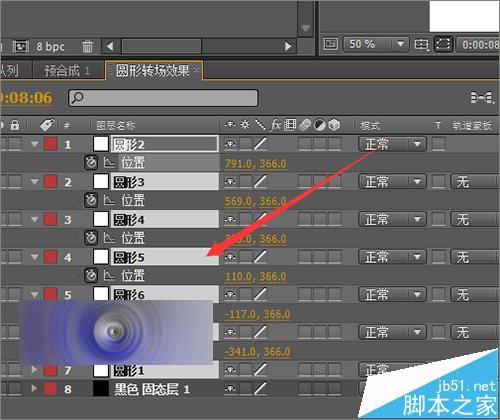Open the 8 bpc color depth setting
Image resolution: width=500 pixels, height=420 pixels.
tap(50, 47)
